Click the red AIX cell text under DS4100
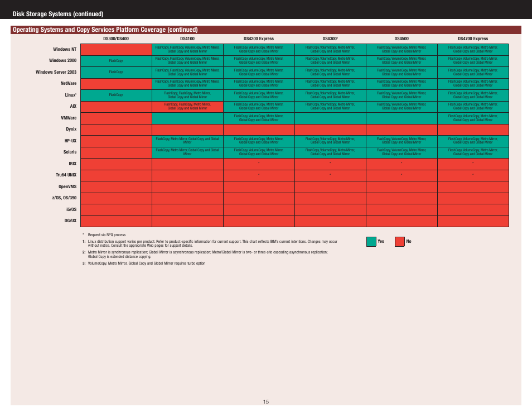The width and height of the screenshot is (532, 412). tap(187, 106)
